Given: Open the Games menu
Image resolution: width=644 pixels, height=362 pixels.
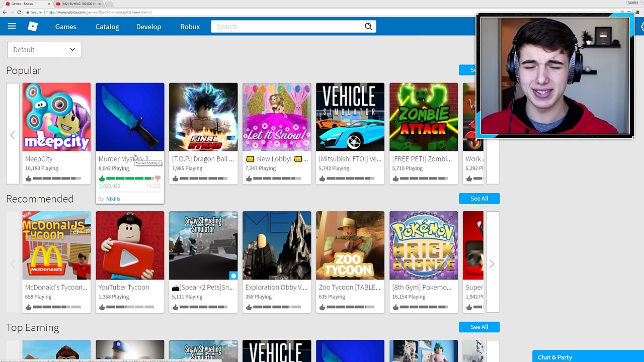Looking at the screenshot, I should pos(66,27).
